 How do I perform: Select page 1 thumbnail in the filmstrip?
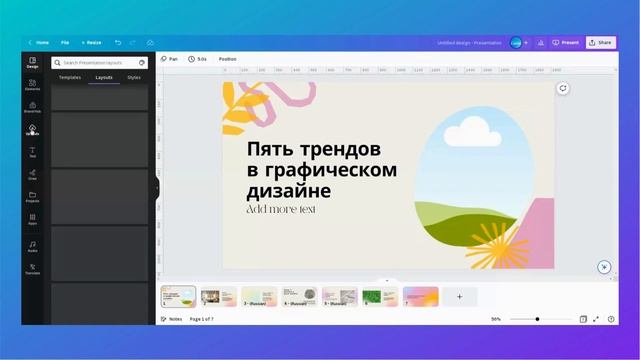(x=178, y=296)
